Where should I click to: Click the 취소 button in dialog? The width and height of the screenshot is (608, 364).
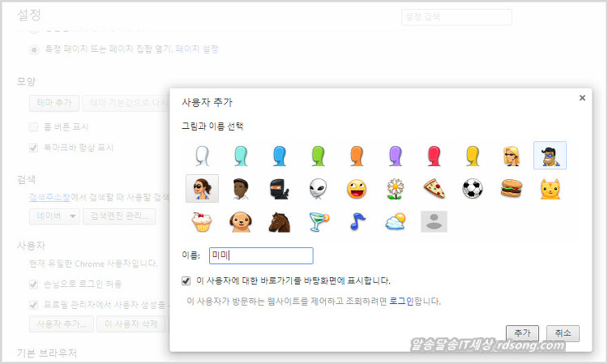coord(563,333)
